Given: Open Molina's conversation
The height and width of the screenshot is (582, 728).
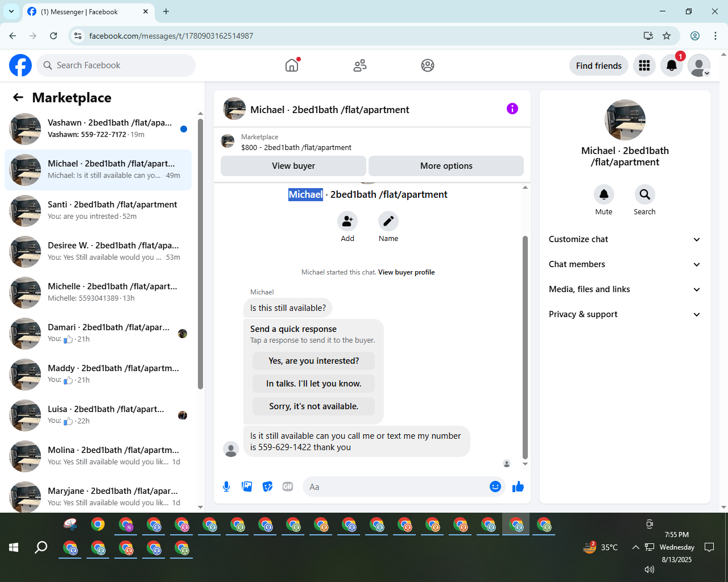Looking at the screenshot, I should (x=98, y=456).
